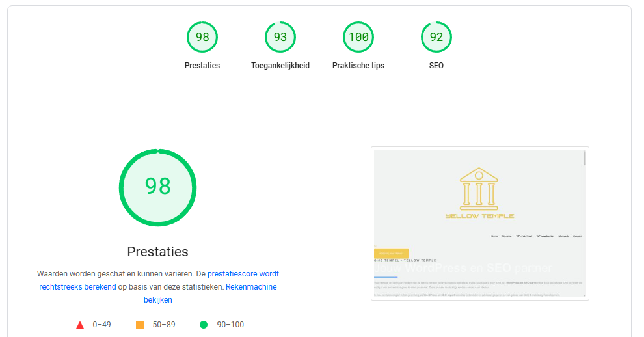Jump to the Toegankelijkheid section via its label

(x=280, y=66)
